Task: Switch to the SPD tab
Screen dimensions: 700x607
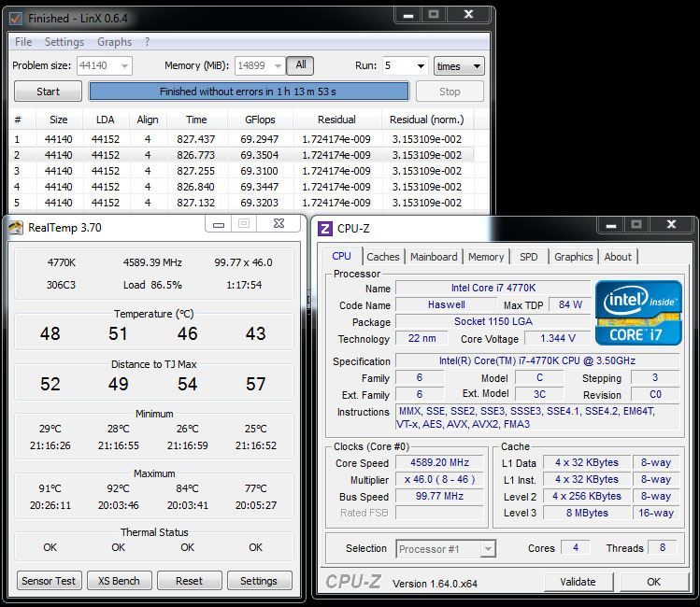Action: (529, 257)
